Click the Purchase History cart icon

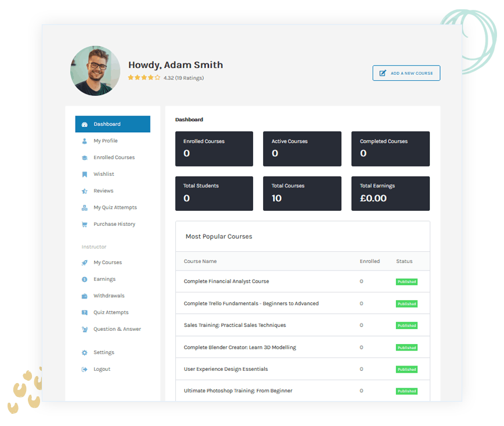(x=84, y=224)
